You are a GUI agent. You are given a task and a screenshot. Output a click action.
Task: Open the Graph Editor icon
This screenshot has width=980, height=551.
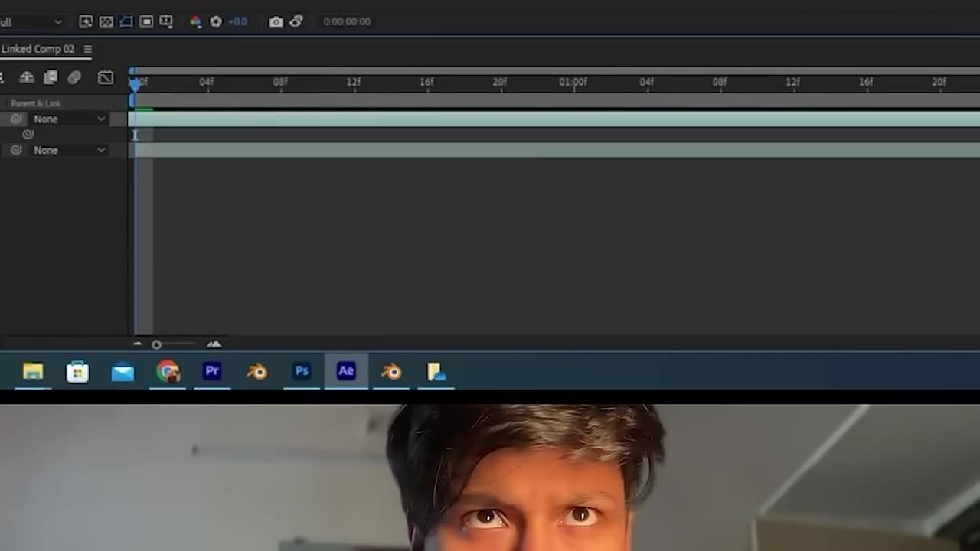[106, 77]
